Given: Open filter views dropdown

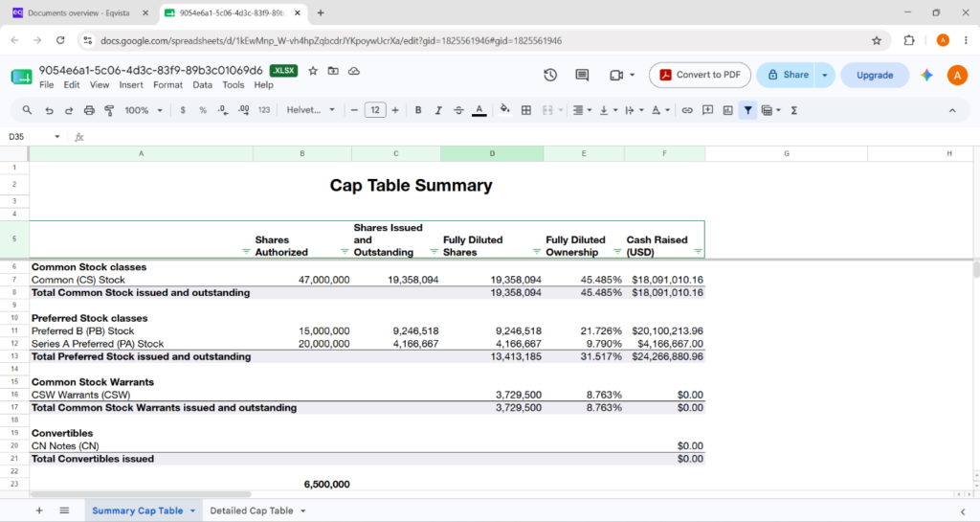Looking at the screenshot, I should click(770, 110).
